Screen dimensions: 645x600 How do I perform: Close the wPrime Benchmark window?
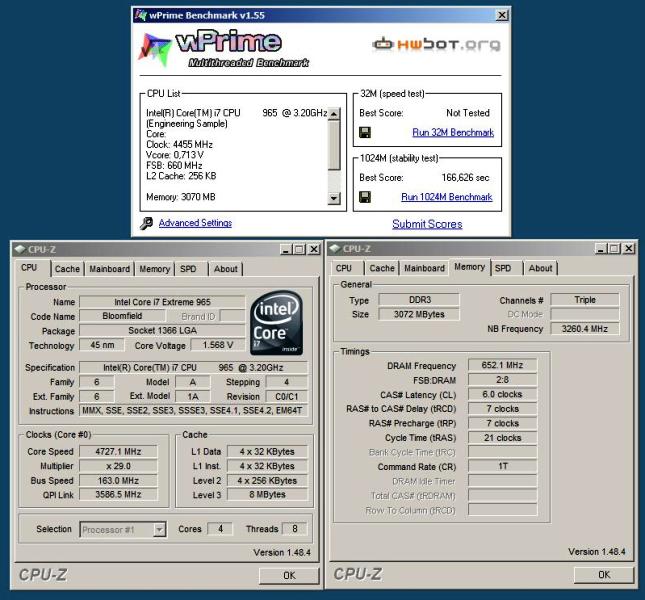tap(502, 16)
